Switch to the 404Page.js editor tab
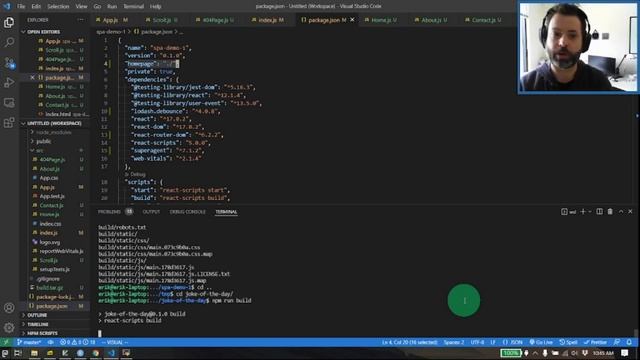Image resolution: width=640 pixels, height=360 pixels. tap(215, 20)
